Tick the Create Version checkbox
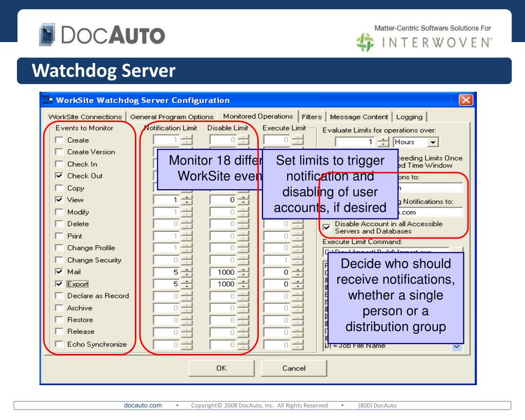 coord(59,152)
